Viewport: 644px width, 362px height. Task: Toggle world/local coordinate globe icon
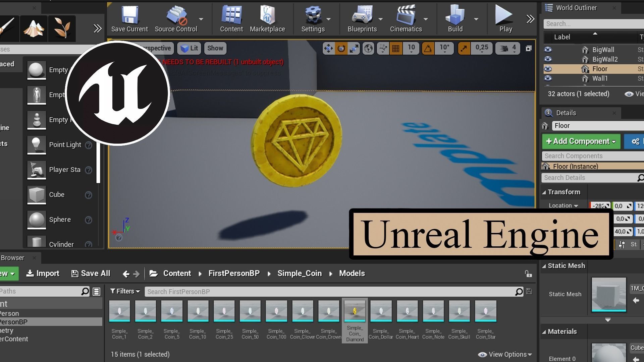pyautogui.click(x=368, y=48)
